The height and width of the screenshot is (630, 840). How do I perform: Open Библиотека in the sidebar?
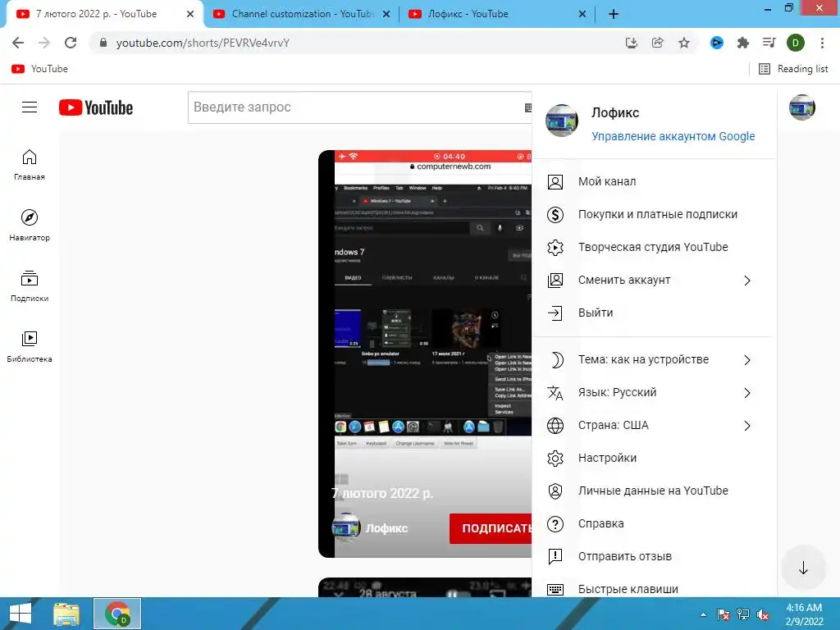[30, 347]
